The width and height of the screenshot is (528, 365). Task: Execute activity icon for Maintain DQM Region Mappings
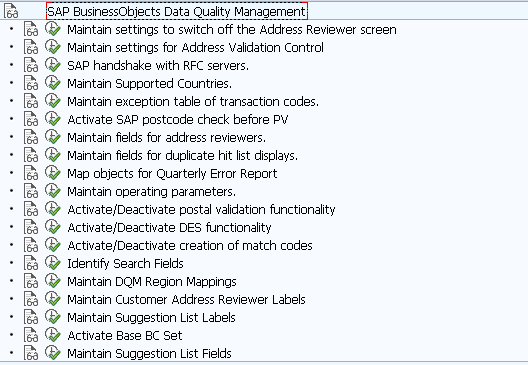point(53,281)
